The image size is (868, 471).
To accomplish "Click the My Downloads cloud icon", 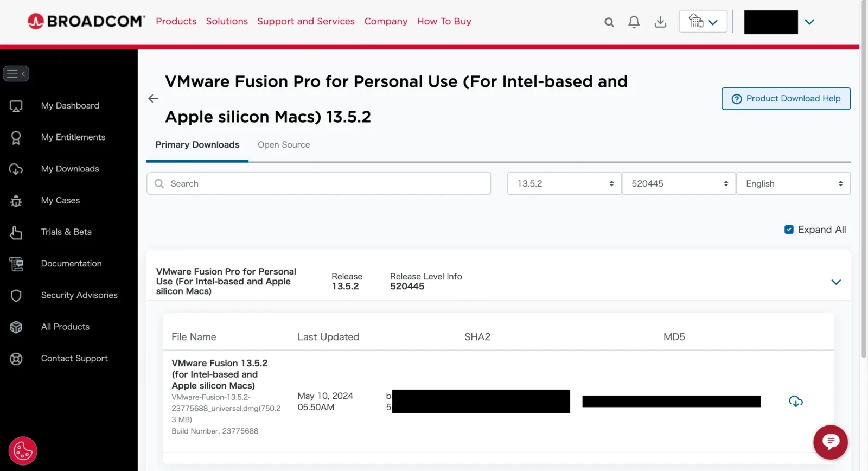I will click(x=16, y=169).
